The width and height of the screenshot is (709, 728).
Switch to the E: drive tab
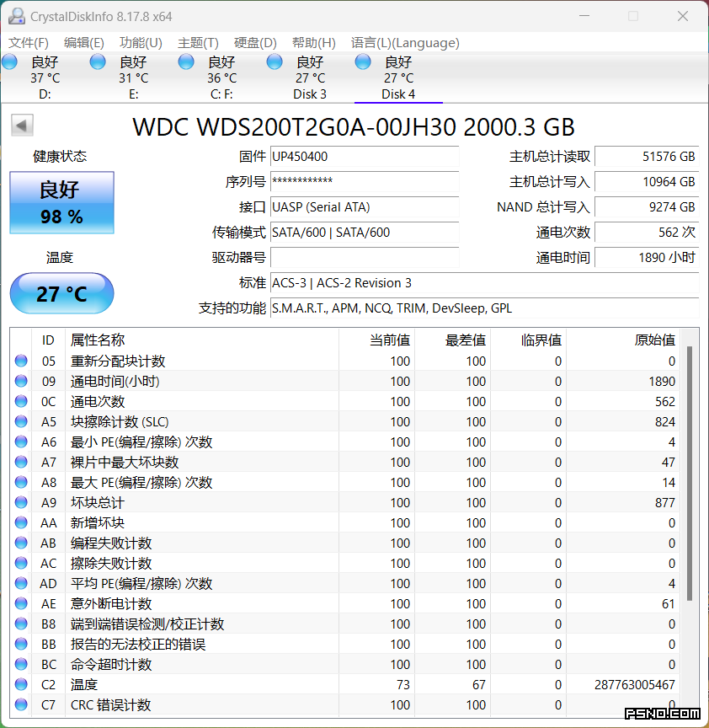click(x=133, y=78)
